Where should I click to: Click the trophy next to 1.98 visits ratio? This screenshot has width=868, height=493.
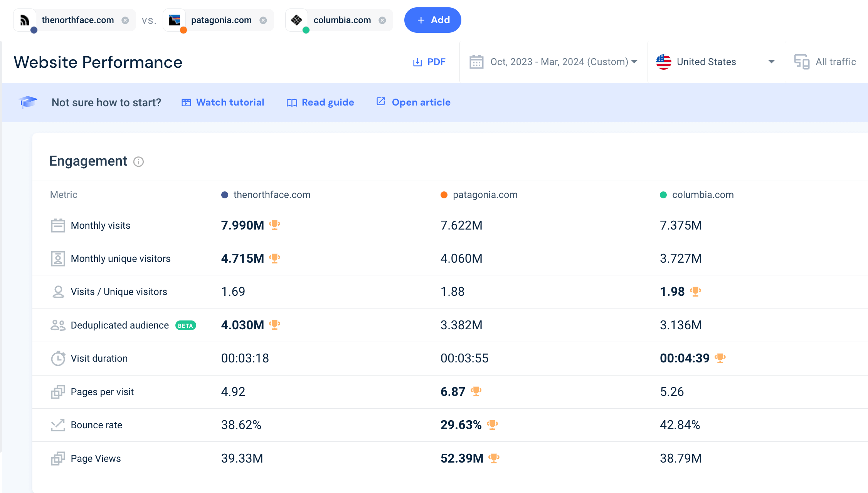tap(695, 292)
